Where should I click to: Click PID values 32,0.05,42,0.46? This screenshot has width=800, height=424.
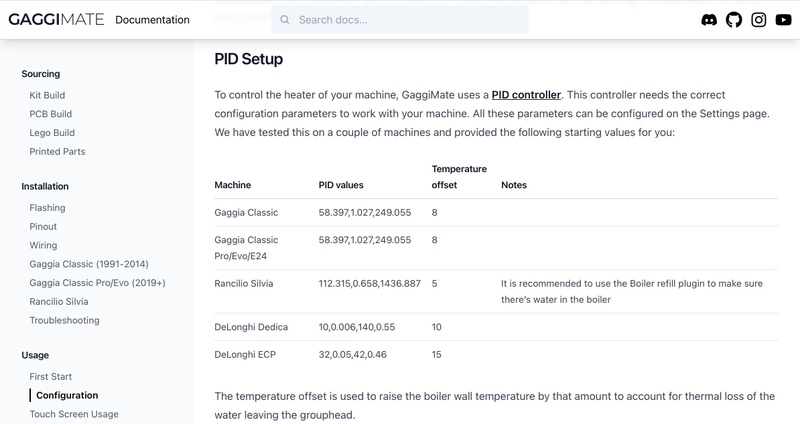pyautogui.click(x=353, y=355)
